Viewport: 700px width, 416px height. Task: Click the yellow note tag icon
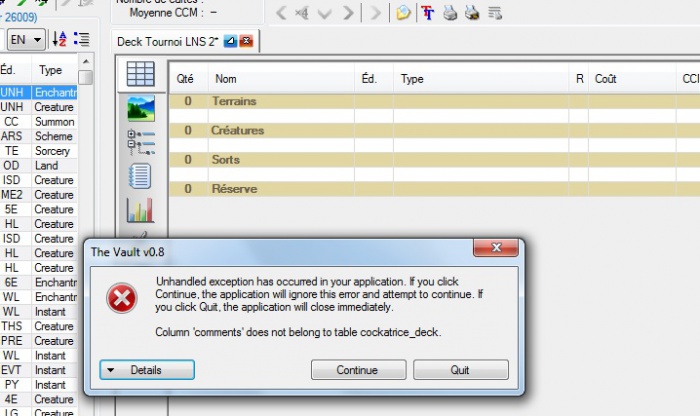tap(403, 12)
